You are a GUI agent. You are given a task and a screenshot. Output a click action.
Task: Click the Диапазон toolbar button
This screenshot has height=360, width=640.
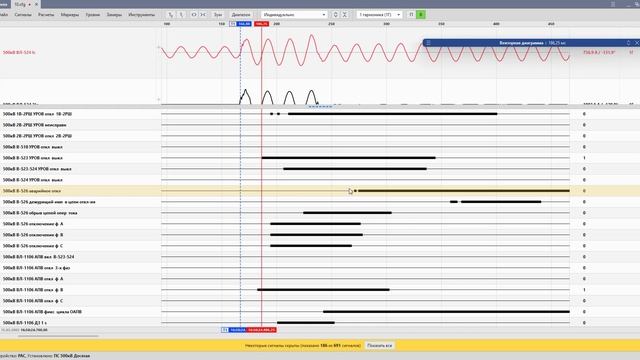[x=241, y=15]
